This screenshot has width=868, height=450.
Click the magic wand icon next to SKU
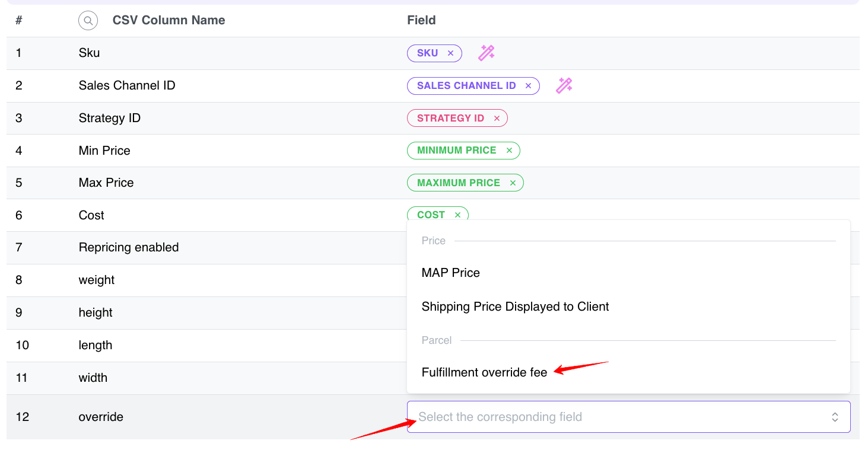487,53
